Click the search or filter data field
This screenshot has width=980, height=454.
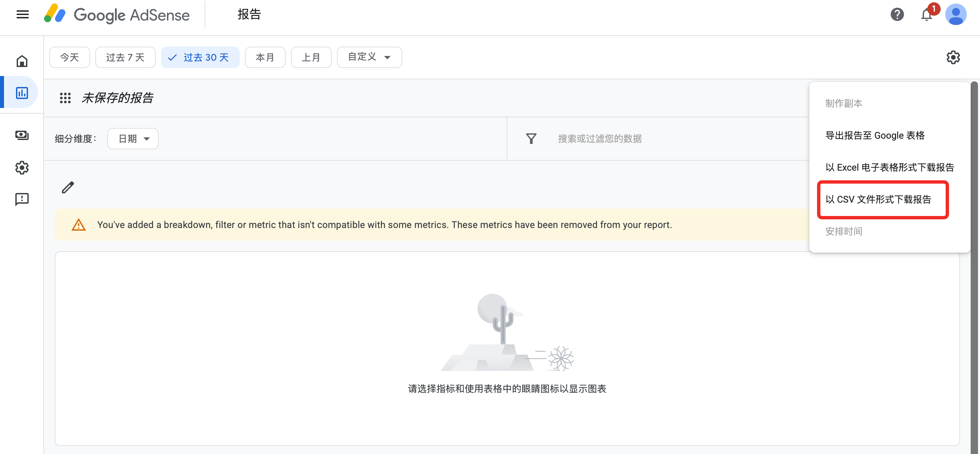[600, 139]
